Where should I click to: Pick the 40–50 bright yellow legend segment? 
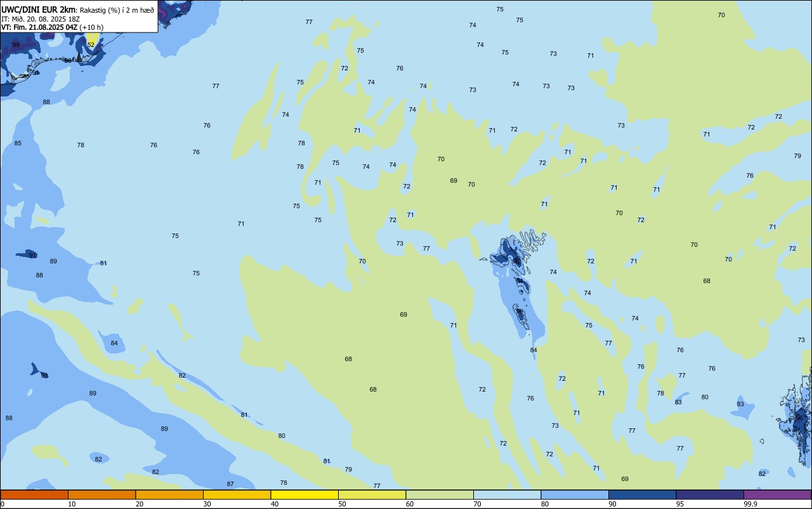pyautogui.click(x=304, y=494)
